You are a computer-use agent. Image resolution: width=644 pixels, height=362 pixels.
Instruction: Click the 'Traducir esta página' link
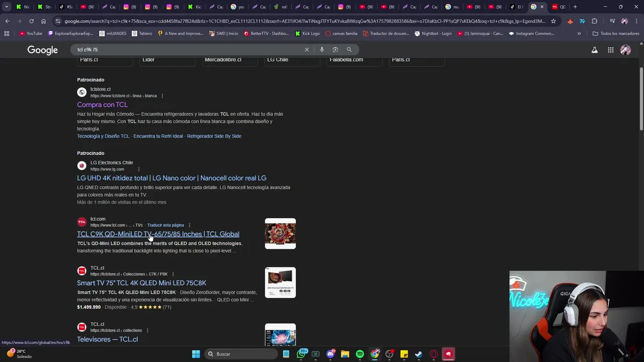166,225
